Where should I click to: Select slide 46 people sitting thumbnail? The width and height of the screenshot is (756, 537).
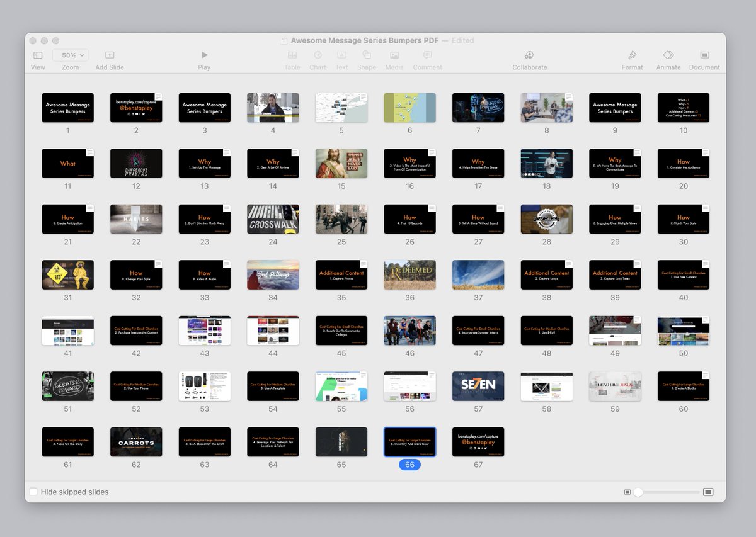click(x=409, y=331)
